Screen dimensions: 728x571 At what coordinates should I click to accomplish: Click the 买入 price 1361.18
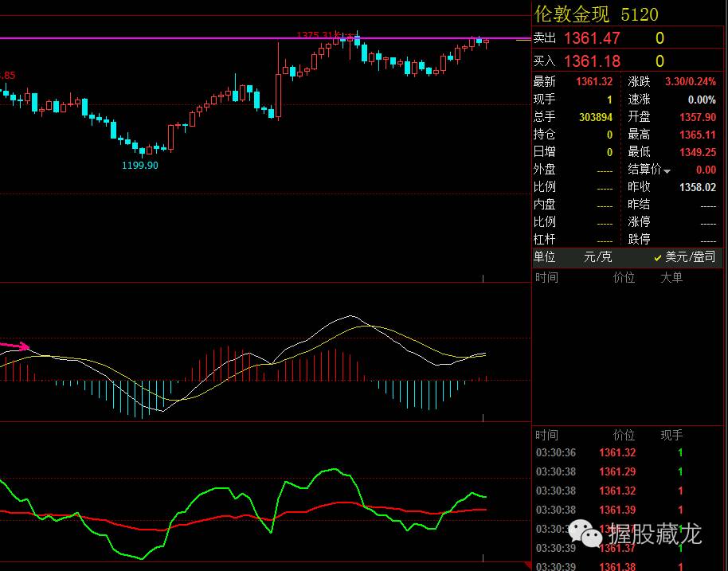[591, 61]
